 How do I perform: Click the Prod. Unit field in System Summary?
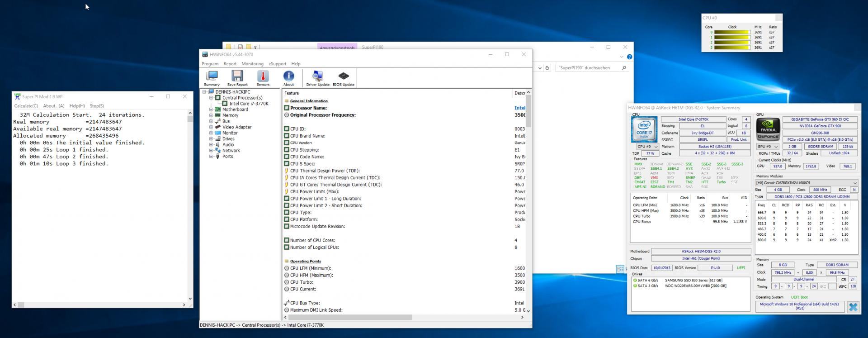[739, 139]
